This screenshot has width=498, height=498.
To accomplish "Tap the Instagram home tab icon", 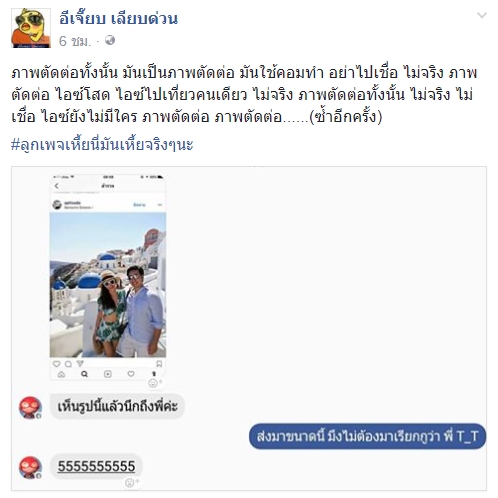I will point(61,374).
